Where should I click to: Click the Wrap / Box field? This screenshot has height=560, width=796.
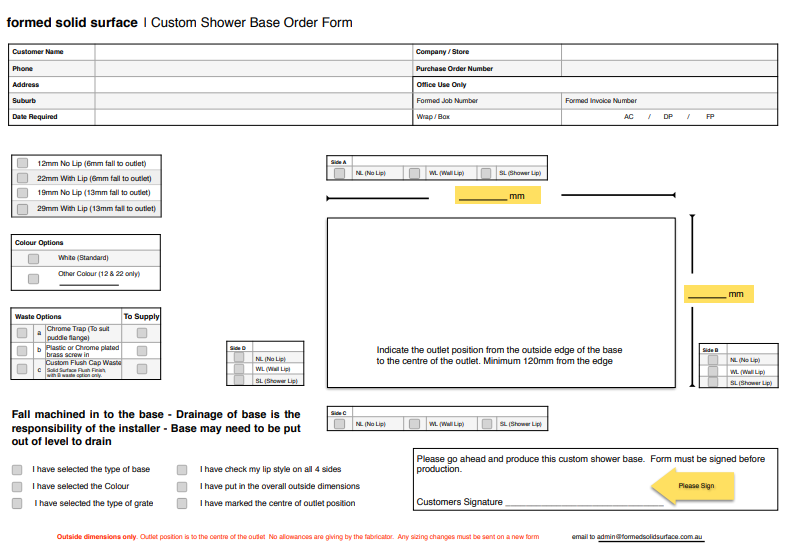point(487,117)
